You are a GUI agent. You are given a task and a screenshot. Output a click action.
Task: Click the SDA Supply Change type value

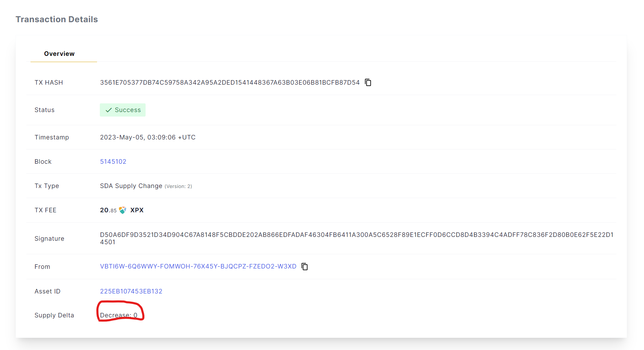coord(131,186)
